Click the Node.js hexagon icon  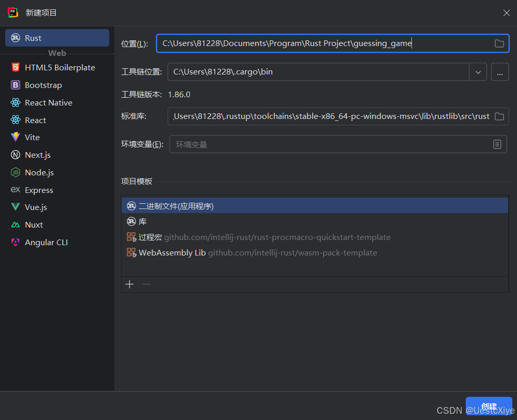point(16,172)
